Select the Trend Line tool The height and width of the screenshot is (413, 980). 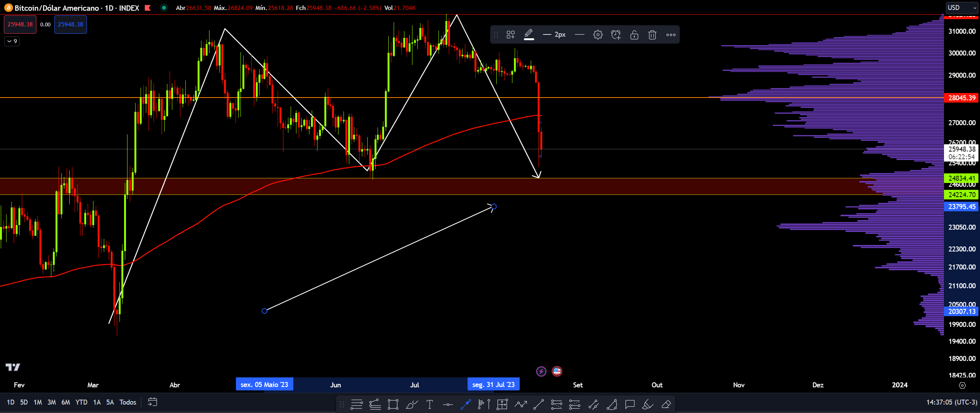[x=538, y=404]
